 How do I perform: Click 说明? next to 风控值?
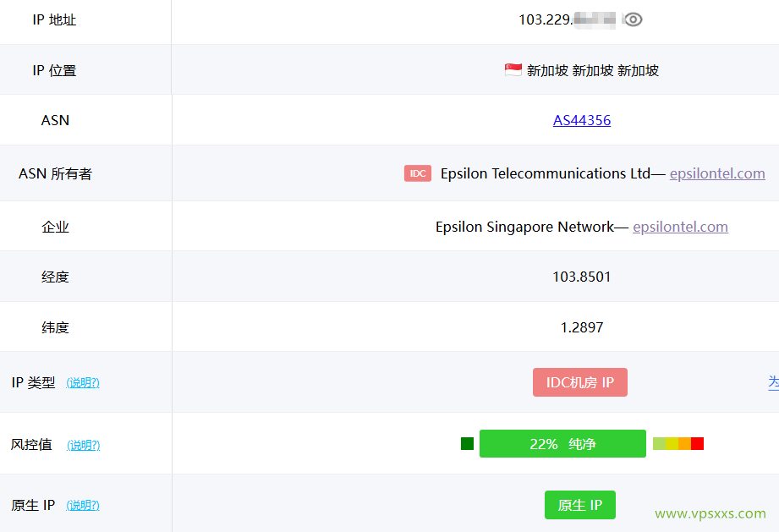pos(83,444)
